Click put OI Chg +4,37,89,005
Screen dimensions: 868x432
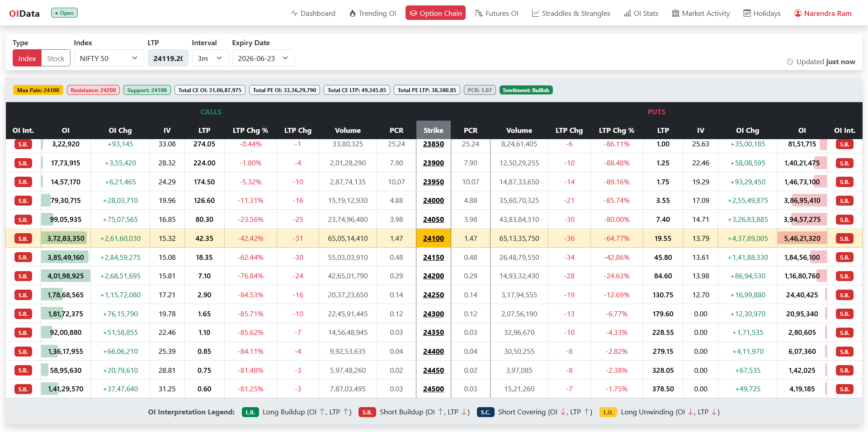click(x=748, y=239)
